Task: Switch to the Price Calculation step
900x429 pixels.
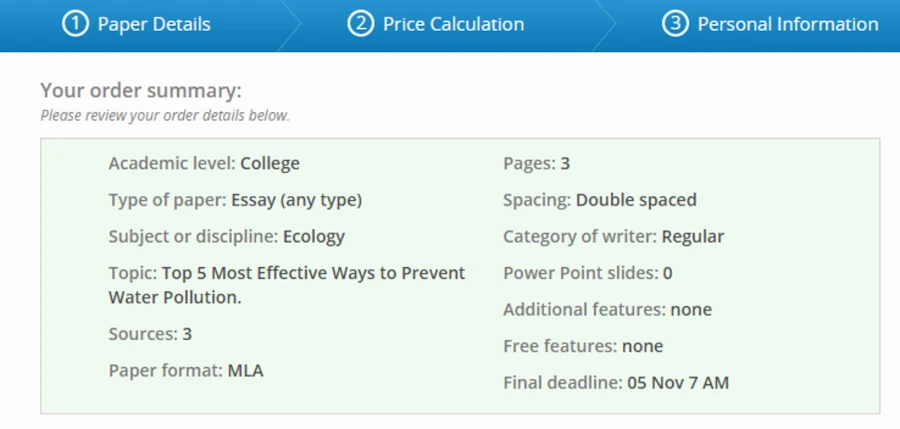Action: point(453,24)
